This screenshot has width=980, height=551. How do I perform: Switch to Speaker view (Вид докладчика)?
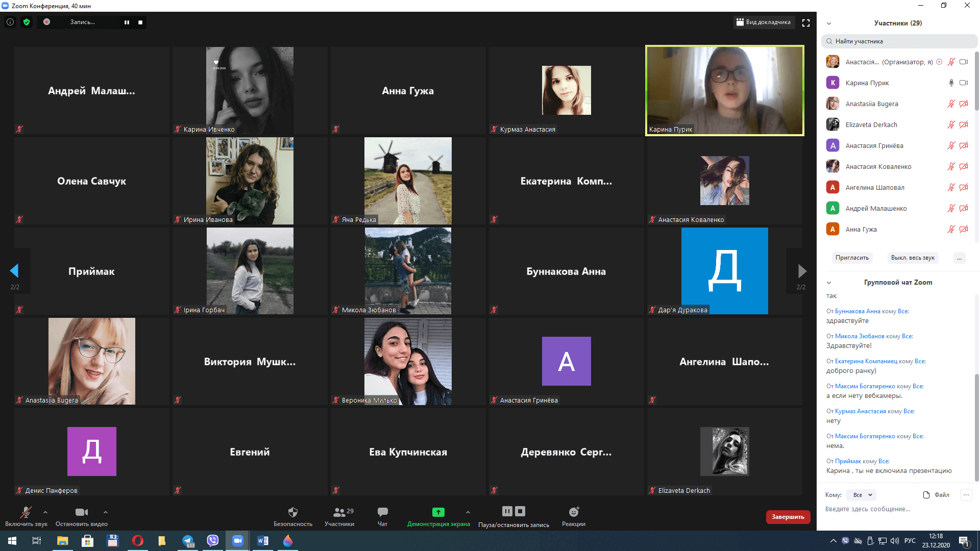[x=764, y=22]
